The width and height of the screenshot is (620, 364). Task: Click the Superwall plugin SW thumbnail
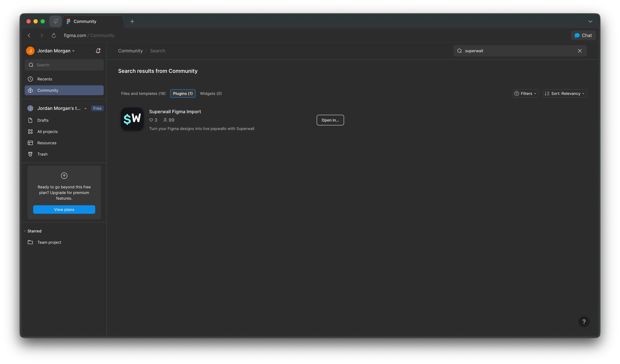[132, 119]
